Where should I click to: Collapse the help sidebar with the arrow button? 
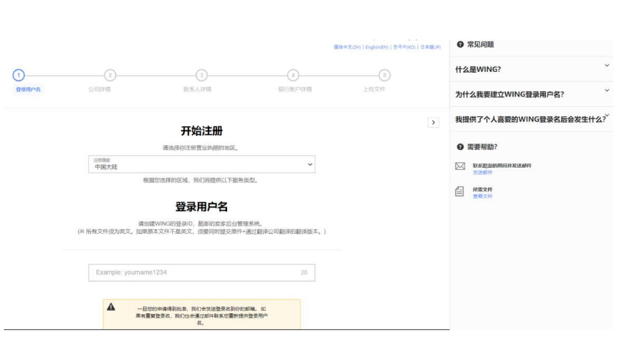click(433, 122)
